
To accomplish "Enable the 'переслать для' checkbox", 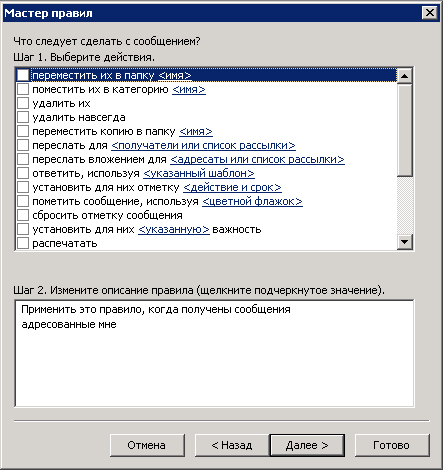I will pyautogui.click(x=23, y=145).
